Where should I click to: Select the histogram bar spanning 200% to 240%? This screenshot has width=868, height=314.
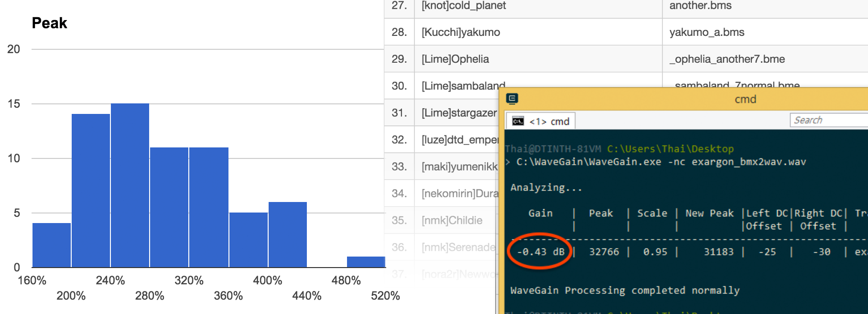pos(91,191)
